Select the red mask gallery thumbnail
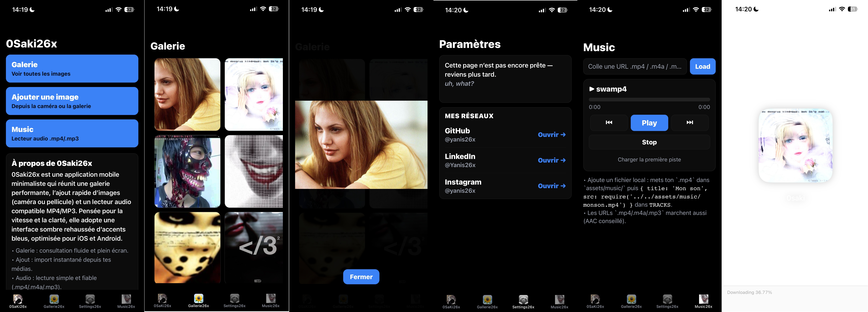The height and width of the screenshot is (312, 868). (187, 171)
